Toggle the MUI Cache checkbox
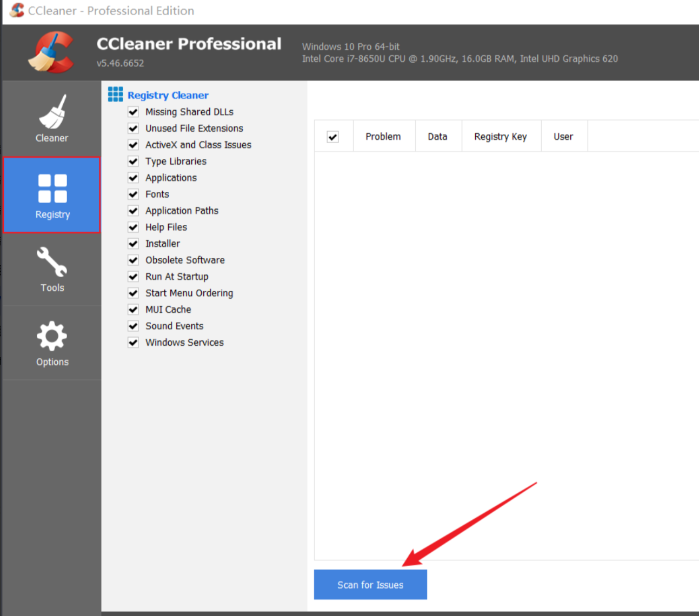 [133, 310]
